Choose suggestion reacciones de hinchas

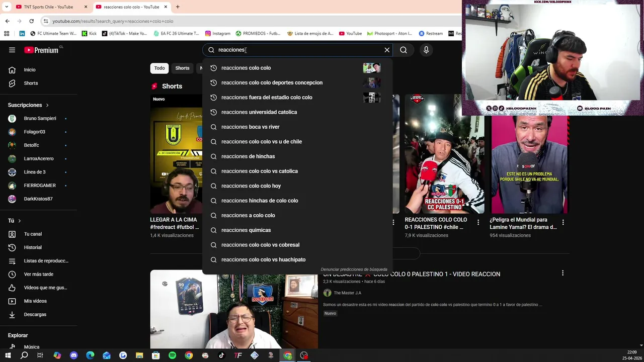point(297,156)
